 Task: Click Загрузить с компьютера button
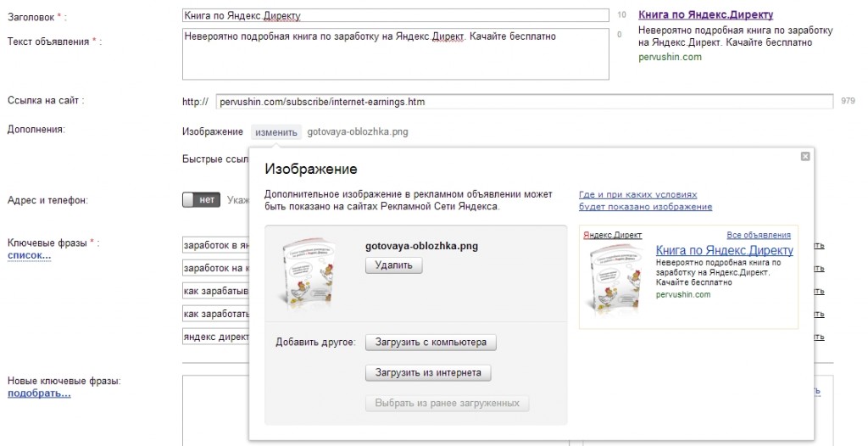pos(431,343)
